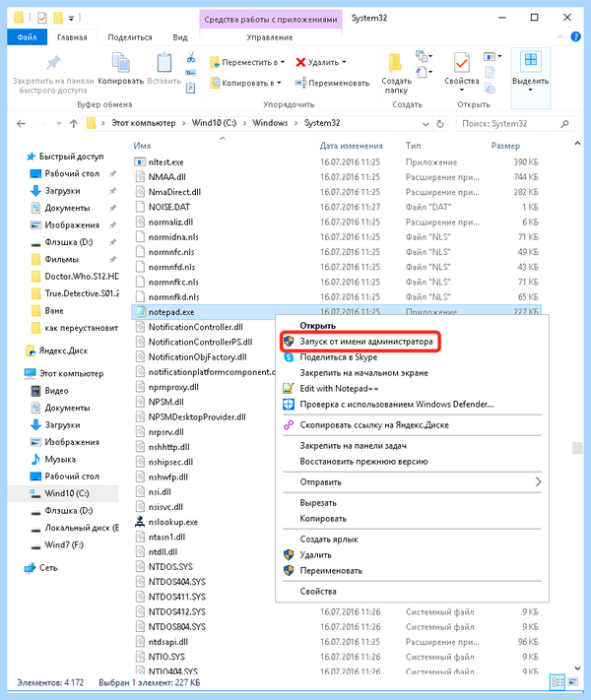Click the Yandex.Disk link icon
The width and height of the screenshot is (591, 700).
(289, 425)
